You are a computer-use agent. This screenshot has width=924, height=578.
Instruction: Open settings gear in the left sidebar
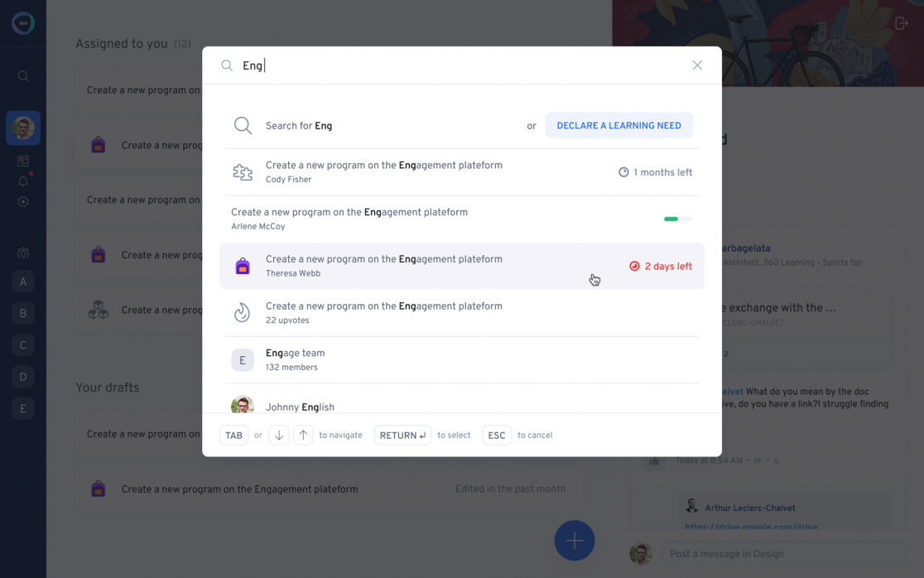[23, 202]
